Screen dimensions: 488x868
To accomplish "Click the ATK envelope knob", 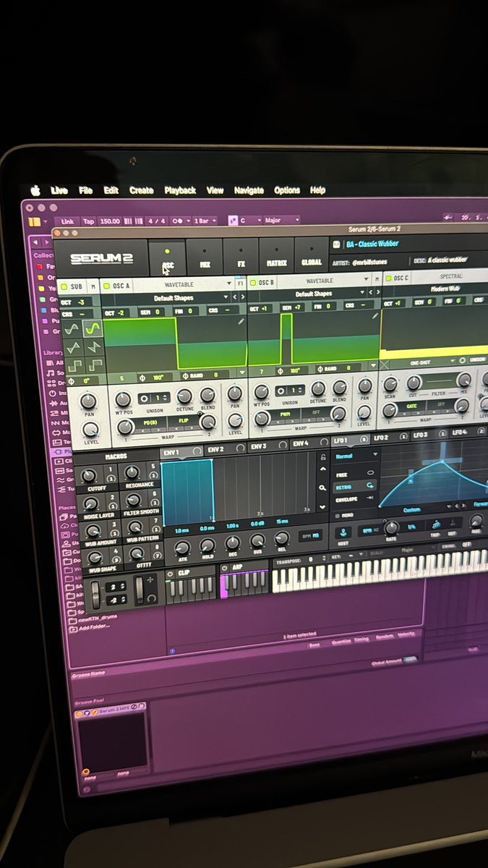I will click(181, 547).
